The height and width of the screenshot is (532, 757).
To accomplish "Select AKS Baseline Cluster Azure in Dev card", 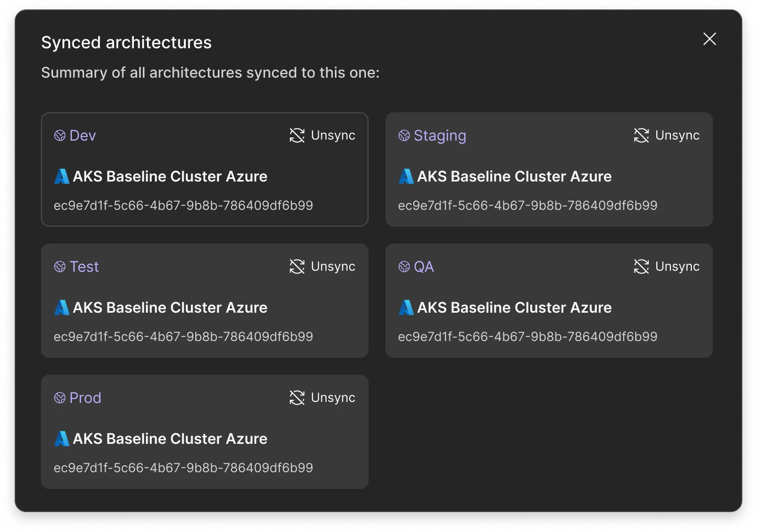I will (170, 176).
